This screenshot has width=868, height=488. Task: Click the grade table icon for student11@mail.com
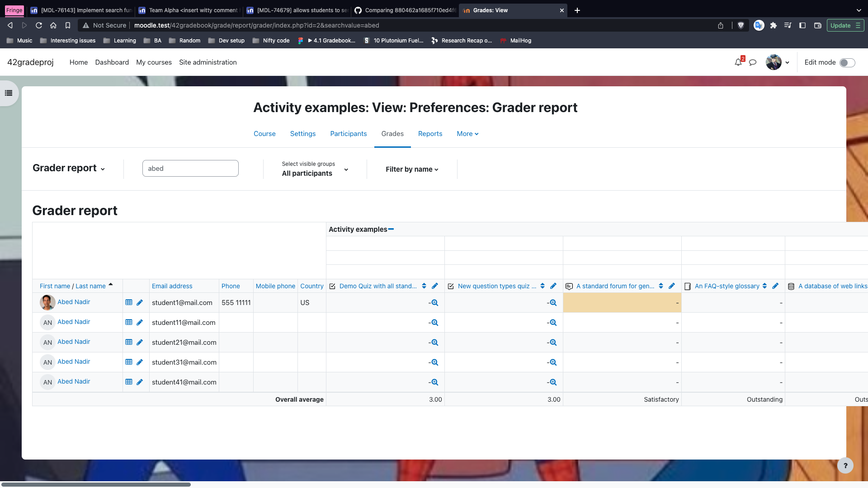(129, 322)
